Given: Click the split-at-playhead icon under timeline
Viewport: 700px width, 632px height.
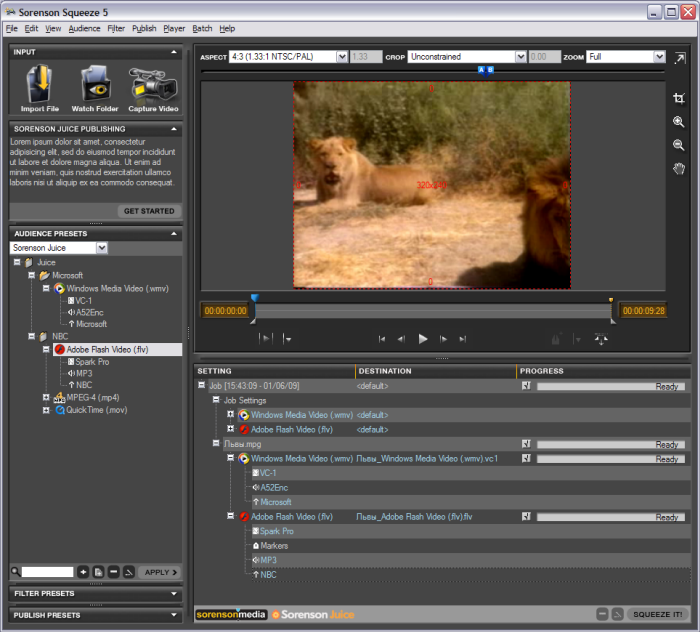Looking at the screenshot, I should tap(601, 339).
